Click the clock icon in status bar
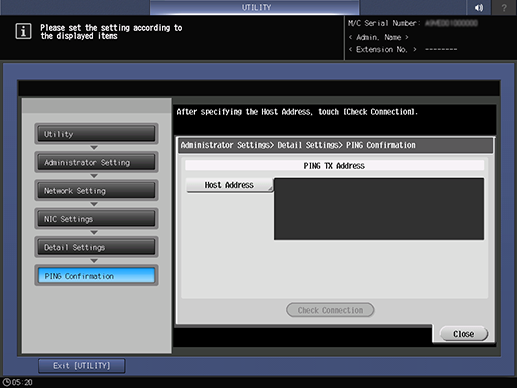Screen dimensions: 517x388 click(6, 382)
